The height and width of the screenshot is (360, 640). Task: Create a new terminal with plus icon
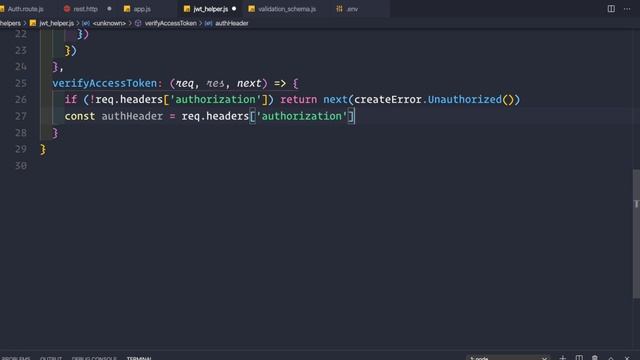[562, 358]
